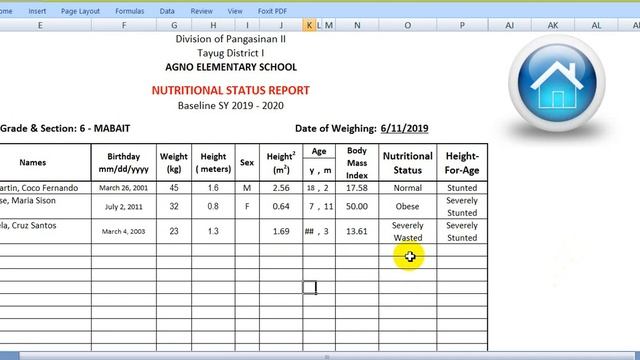This screenshot has width=640, height=360.
Task: Click height squared value 1.69
Action: click(281, 231)
